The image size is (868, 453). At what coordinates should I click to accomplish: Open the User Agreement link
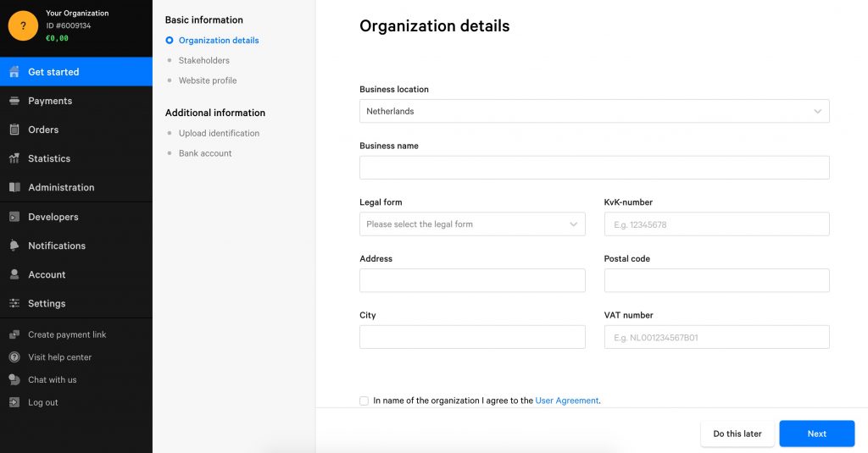(567, 401)
